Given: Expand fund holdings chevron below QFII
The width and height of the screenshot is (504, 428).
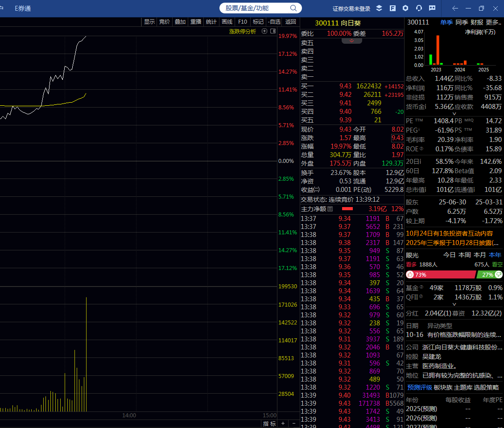Looking at the screenshot, I should (454, 304).
